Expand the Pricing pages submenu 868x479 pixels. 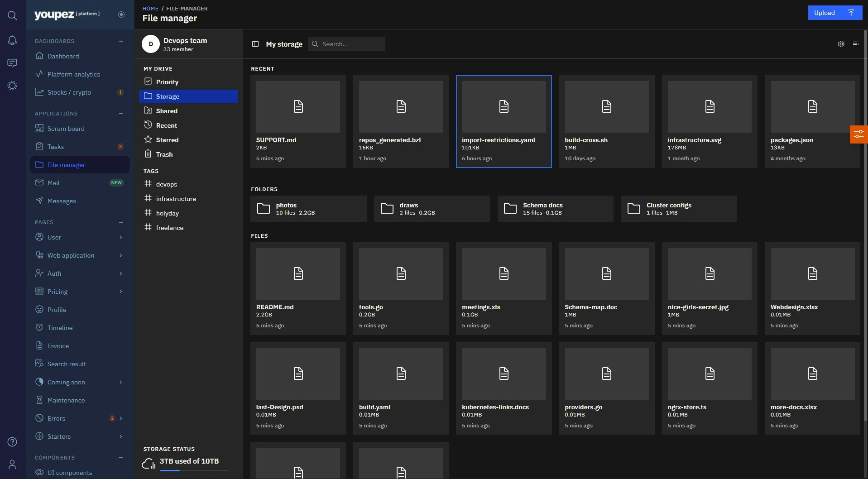tap(121, 292)
